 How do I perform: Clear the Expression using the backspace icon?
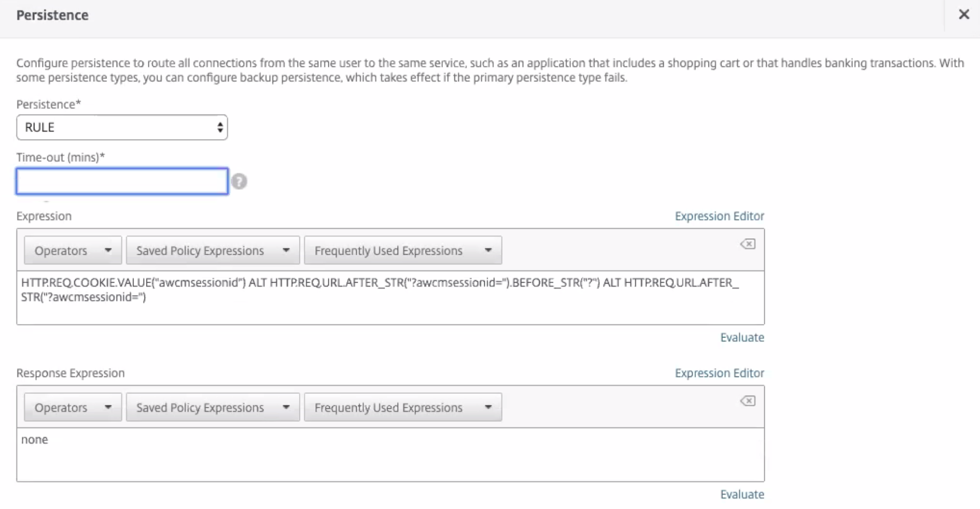[x=748, y=244]
